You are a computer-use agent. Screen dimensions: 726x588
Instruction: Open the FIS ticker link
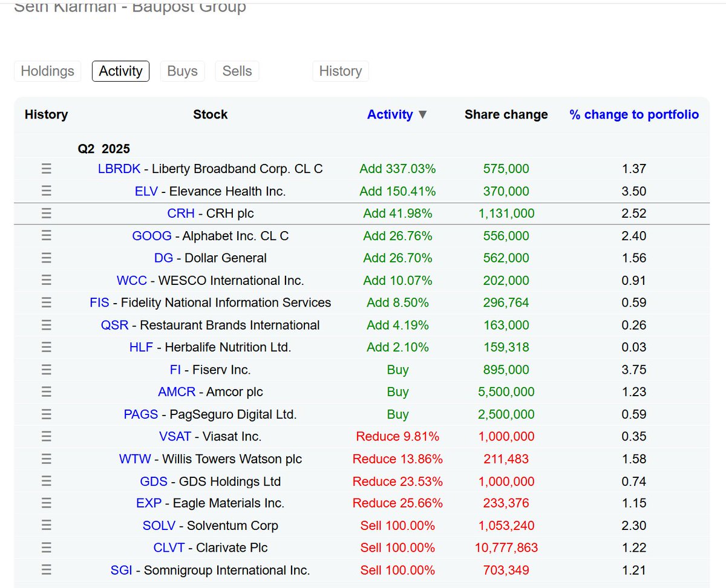pos(100,302)
